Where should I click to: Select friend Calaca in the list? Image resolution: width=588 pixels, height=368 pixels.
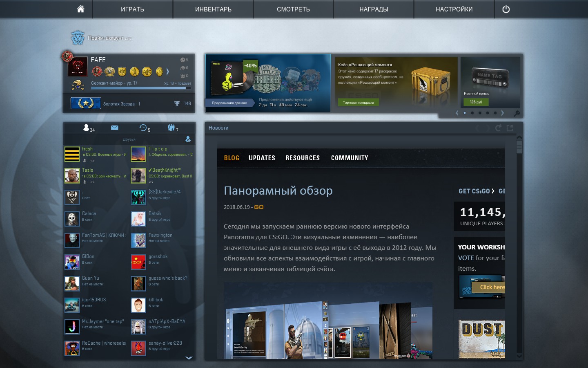[96, 219]
